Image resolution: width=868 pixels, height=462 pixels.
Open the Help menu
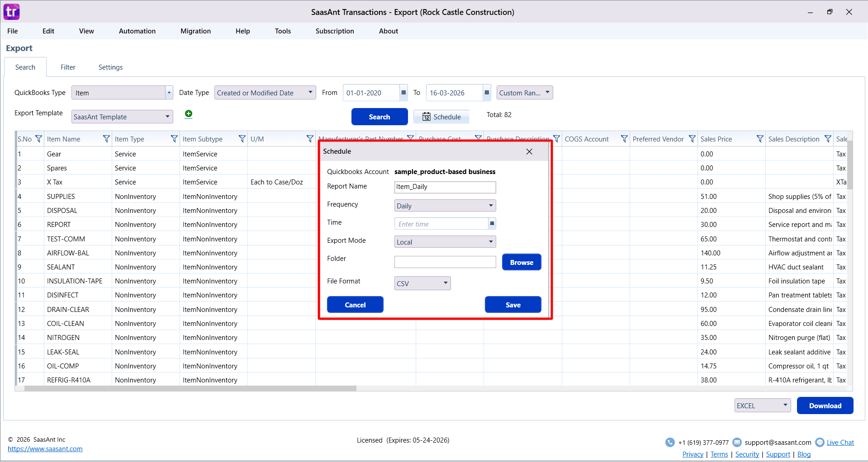point(242,31)
